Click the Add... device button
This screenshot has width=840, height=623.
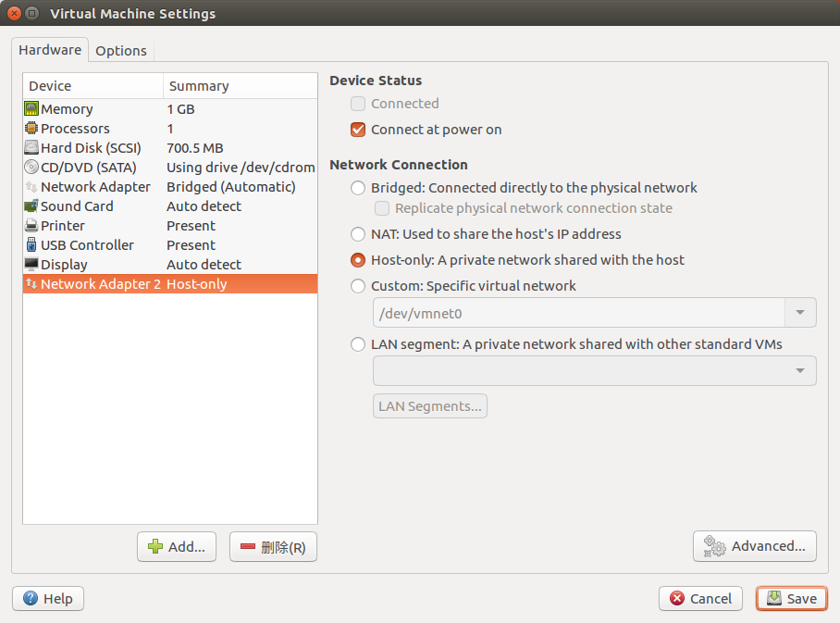coord(177,547)
